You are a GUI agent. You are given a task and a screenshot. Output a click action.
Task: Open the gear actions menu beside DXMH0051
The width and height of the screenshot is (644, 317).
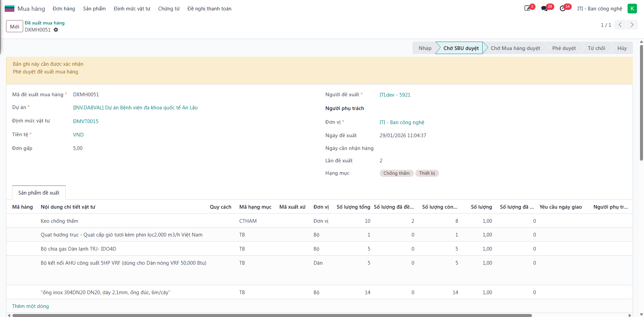[56, 30]
